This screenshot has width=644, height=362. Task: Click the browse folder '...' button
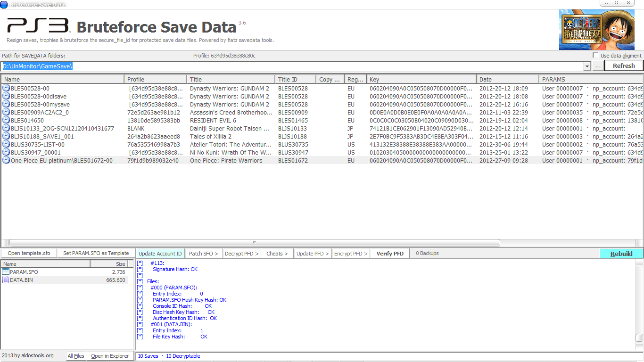pos(598,66)
